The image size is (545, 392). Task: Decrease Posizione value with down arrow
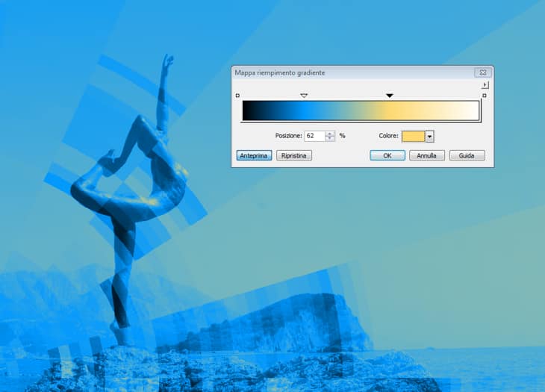click(330, 139)
